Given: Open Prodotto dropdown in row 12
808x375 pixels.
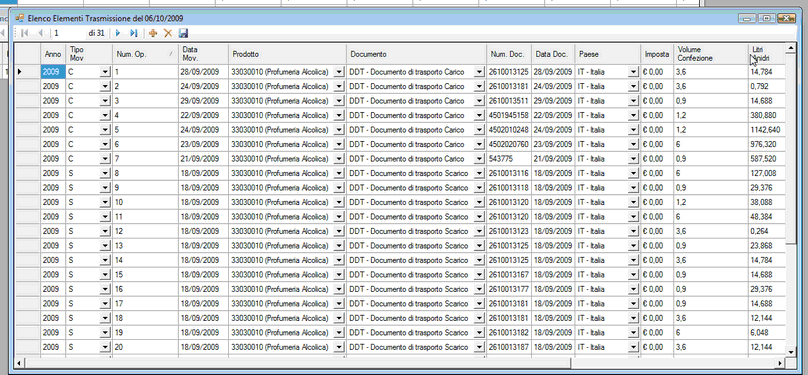Looking at the screenshot, I should pyautogui.click(x=339, y=231).
